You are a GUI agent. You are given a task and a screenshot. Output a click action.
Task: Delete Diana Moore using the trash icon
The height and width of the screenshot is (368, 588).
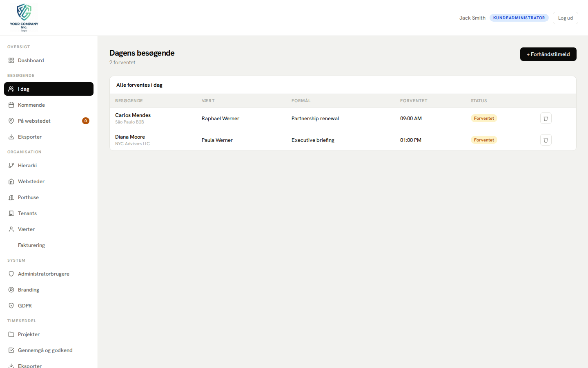pyautogui.click(x=546, y=140)
